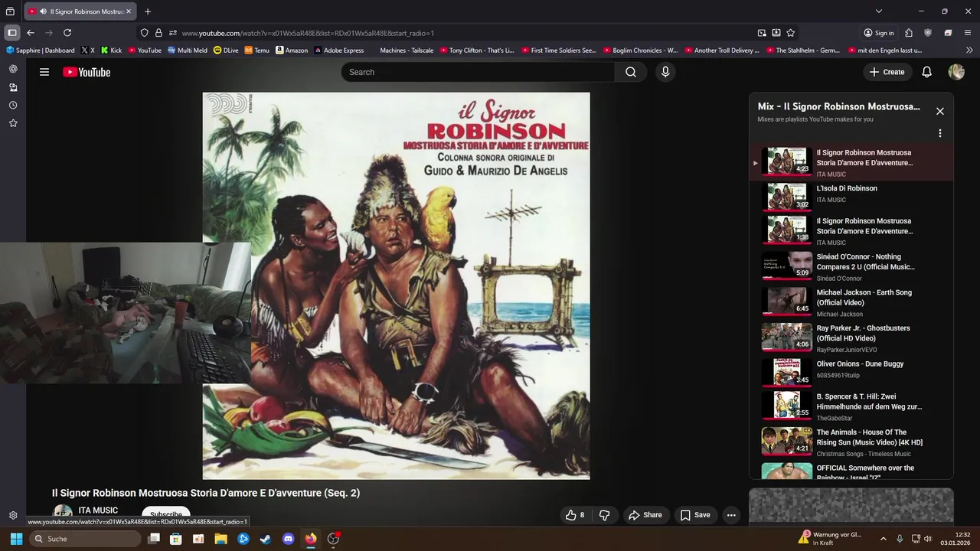The width and height of the screenshot is (980, 551).
Task: Expand hidden system tray icons
Action: [x=883, y=539]
